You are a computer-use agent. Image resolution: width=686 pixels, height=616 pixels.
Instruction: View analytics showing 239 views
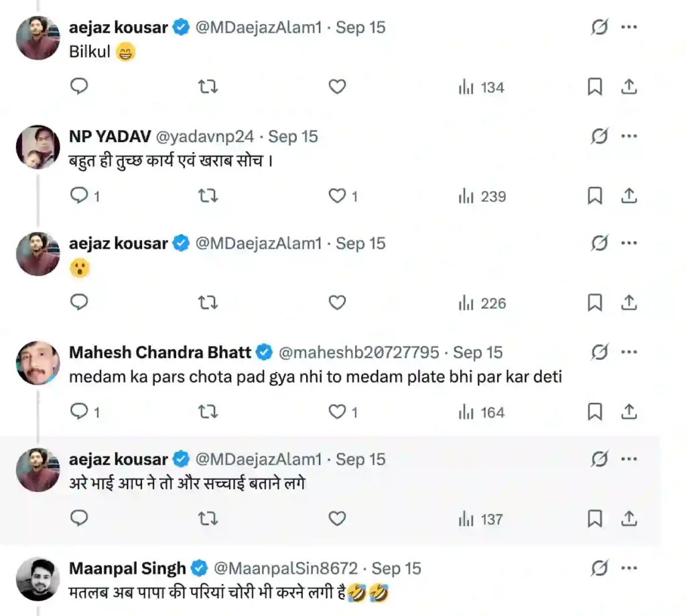(x=482, y=196)
